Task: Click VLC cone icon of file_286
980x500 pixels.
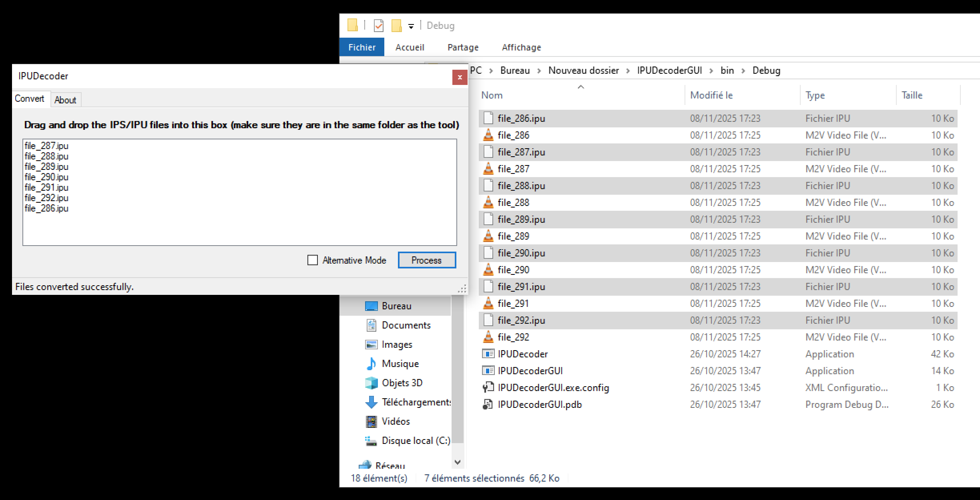Action: click(488, 135)
